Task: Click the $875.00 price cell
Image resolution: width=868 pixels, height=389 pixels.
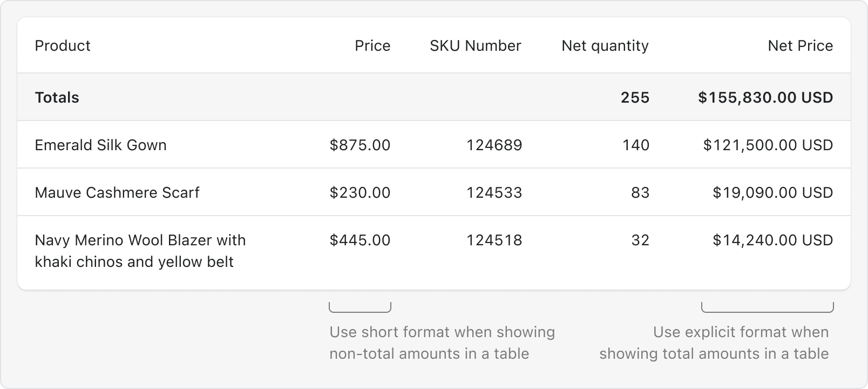Action: point(360,145)
